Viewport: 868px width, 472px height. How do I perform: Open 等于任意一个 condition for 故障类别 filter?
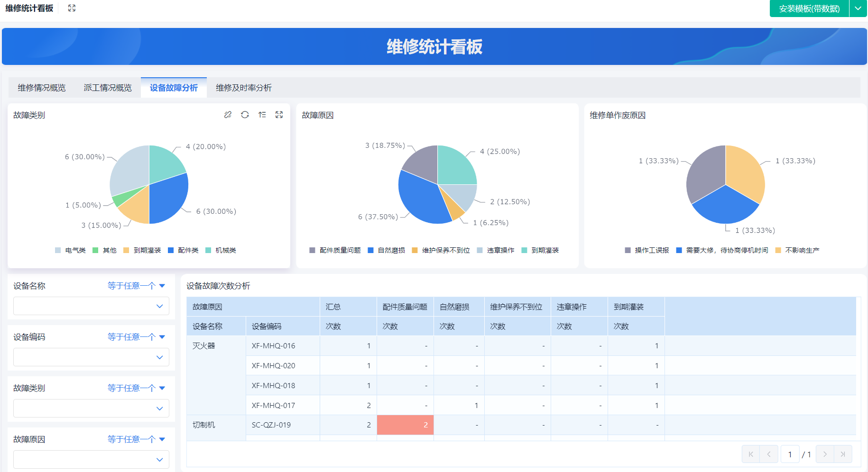point(136,388)
